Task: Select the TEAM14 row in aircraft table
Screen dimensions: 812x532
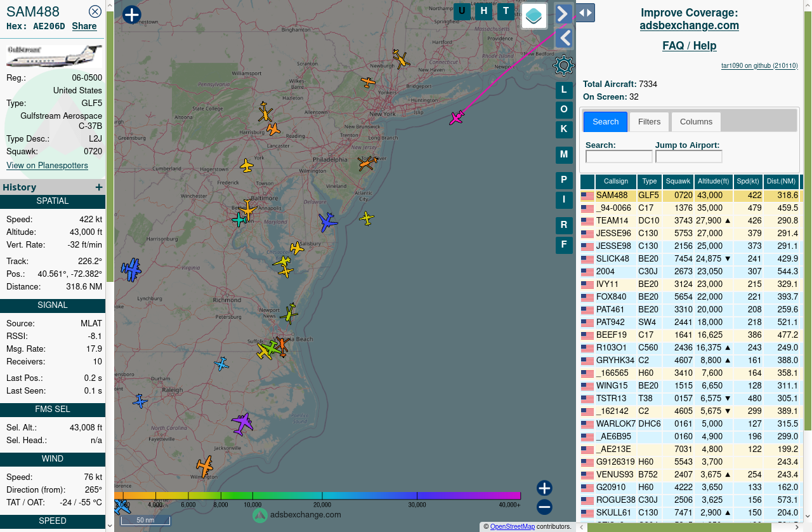Action: coord(691,221)
